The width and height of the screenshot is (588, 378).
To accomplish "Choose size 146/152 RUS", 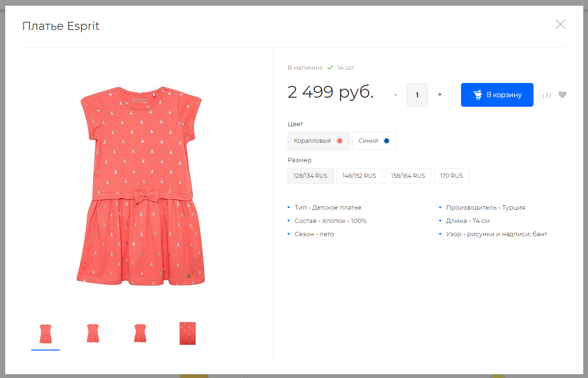I will (x=359, y=176).
